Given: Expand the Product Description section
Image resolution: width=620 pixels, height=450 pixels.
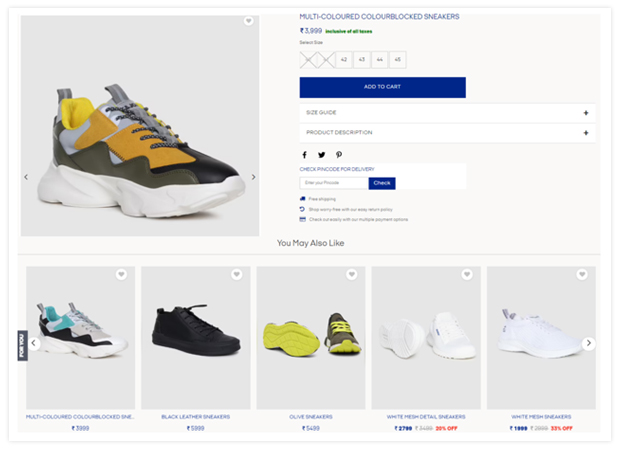Looking at the screenshot, I should (x=447, y=132).
